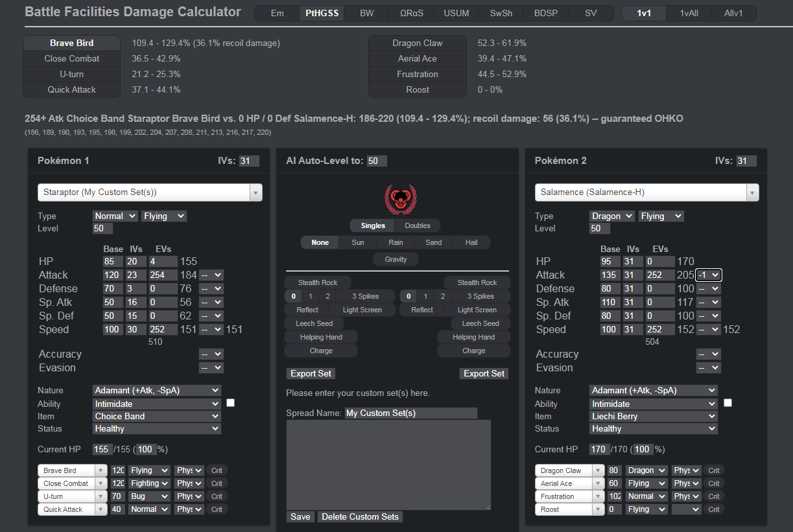Switch to 1vAll mode
Image resolution: width=793 pixels, height=532 pixels.
click(689, 14)
